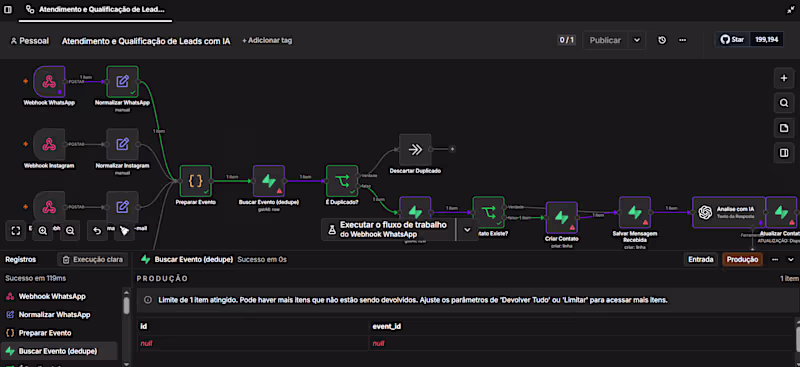This screenshot has width=800, height=367.
Task: Select the Atendimento e Qualificação de Leads tab
Action: click(x=95, y=10)
